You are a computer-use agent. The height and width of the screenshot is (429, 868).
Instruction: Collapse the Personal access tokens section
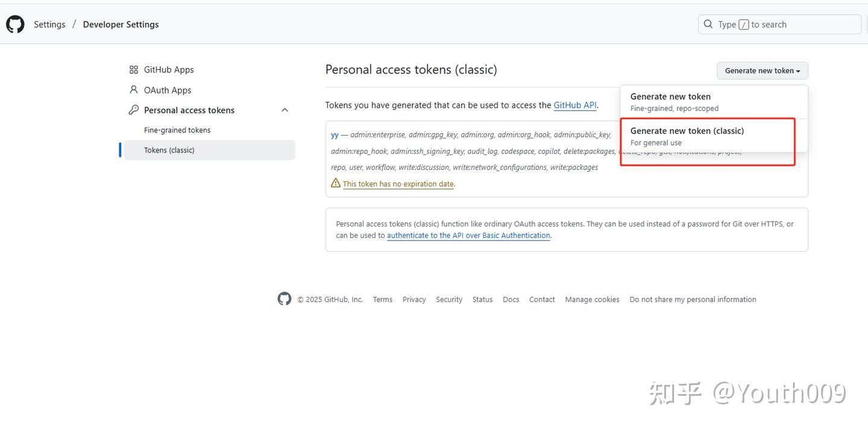click(285, 110)
